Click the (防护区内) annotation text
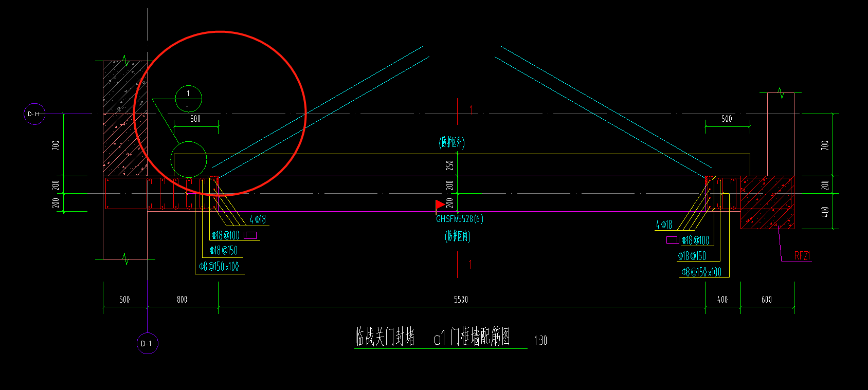 tap(458, 236)
